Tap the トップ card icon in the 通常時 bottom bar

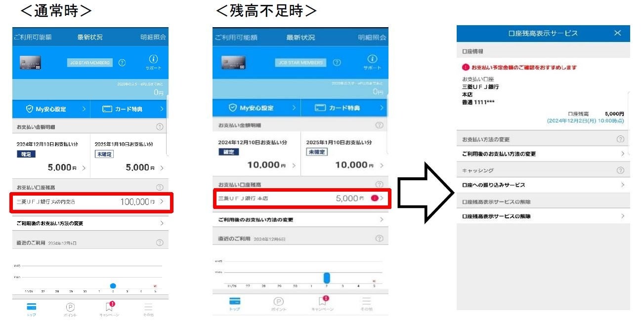pyautogui.click(x=31, y=307)
